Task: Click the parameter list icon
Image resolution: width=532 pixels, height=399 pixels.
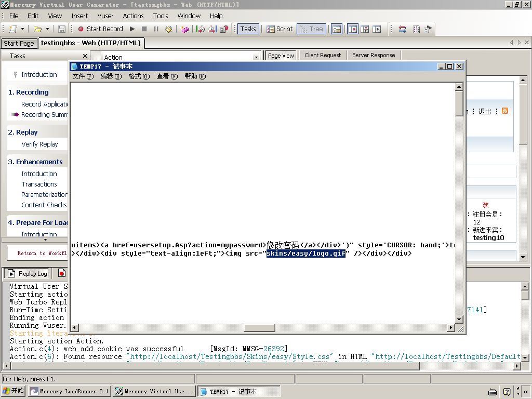Action: click(x=416, y=29)
